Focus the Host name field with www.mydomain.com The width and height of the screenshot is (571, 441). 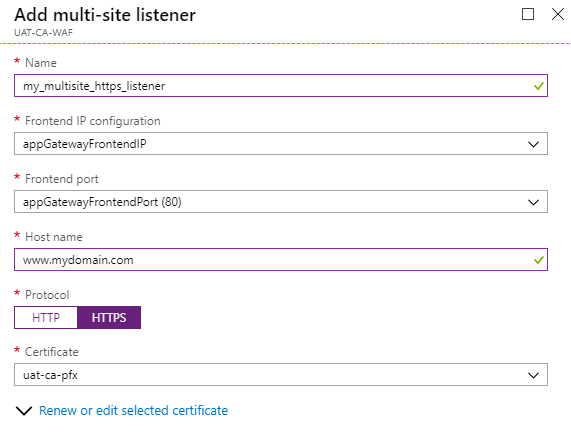coord(281,260)
